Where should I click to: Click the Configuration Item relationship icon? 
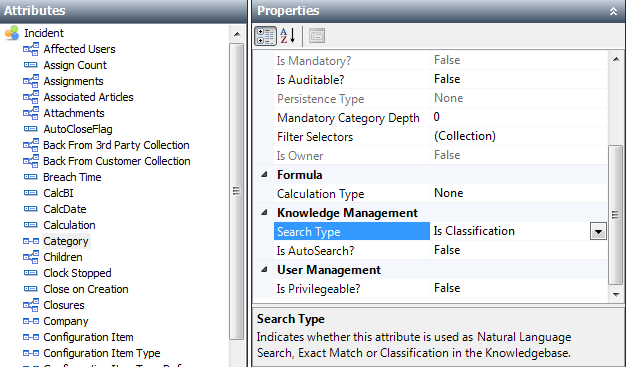31,337
